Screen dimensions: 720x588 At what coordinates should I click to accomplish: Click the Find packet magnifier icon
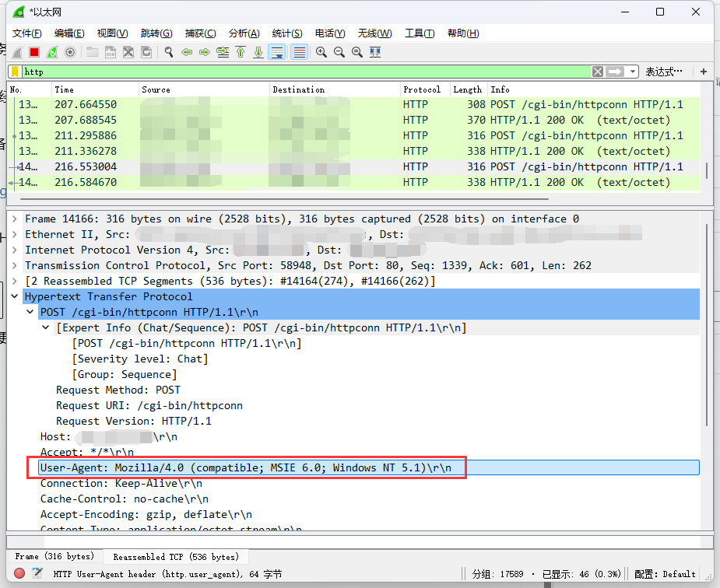coord(168,52)
